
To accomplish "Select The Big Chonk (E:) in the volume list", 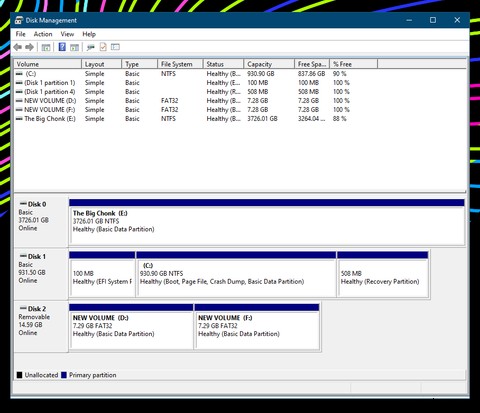I will click(x=50, y=119).
